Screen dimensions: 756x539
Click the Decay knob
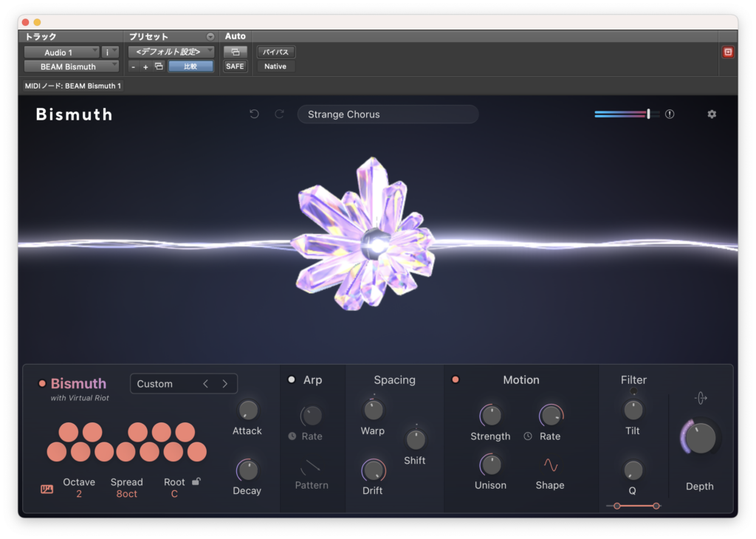click(248, 470)
